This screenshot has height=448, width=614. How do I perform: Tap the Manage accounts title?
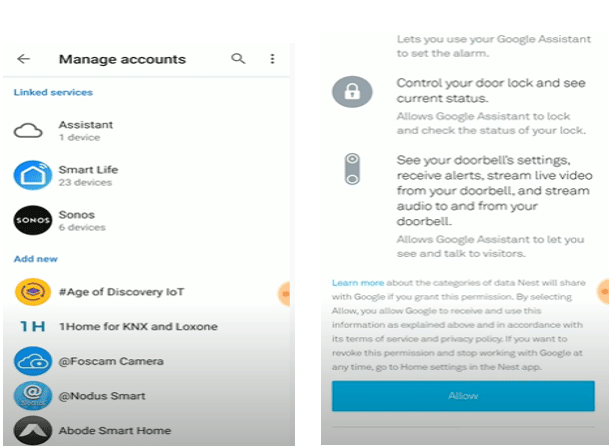[x=122, y=59]
